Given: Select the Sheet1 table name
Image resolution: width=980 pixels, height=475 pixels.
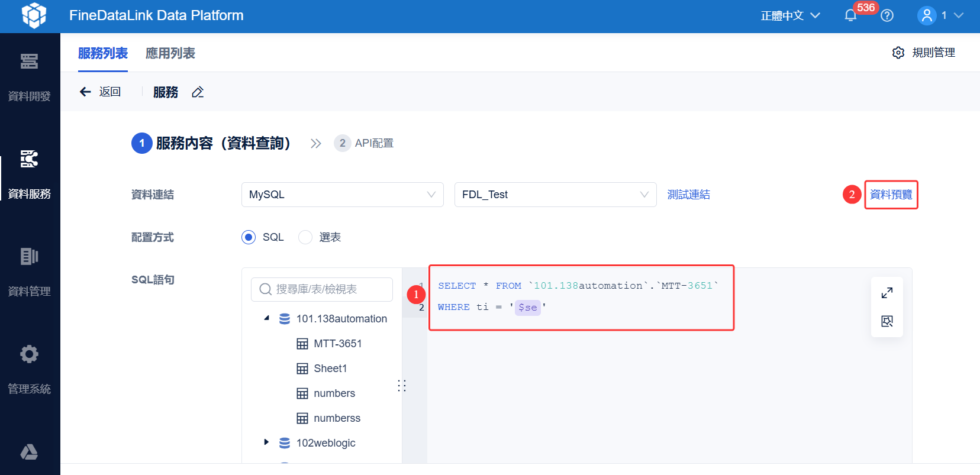Looking at the screenshot, I should click(x=330, y=369).
